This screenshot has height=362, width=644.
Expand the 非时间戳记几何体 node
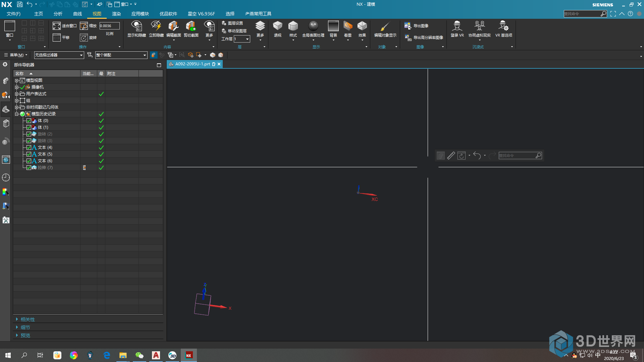pyautogui.click(x=16, y=107)
